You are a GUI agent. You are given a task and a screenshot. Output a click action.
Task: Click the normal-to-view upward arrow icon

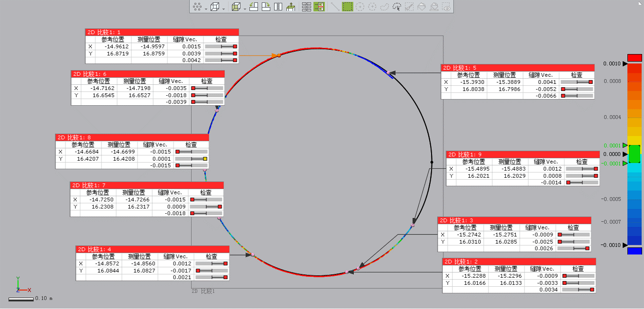291,7
